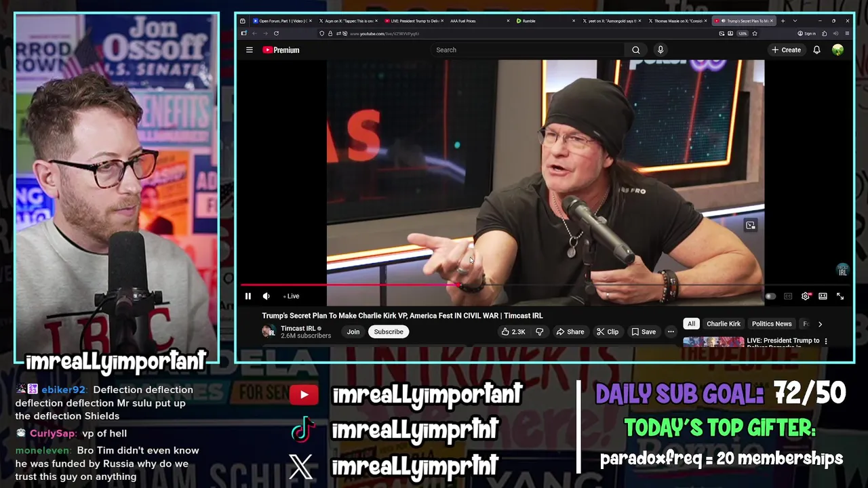
Task: Open the Timcast IRL channel name link
Action: [298, 328]
